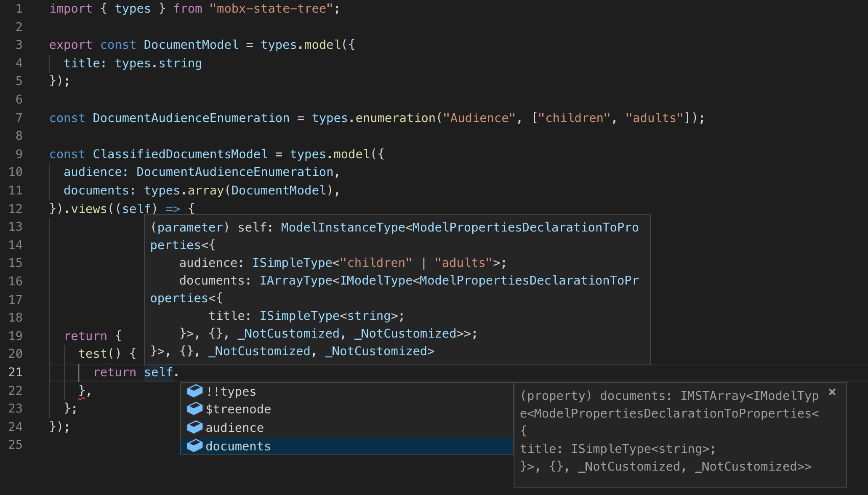This screenshot has width=868, height=495.
Task: Accept the highlighted documents suggestion
Action: (347, 446)
